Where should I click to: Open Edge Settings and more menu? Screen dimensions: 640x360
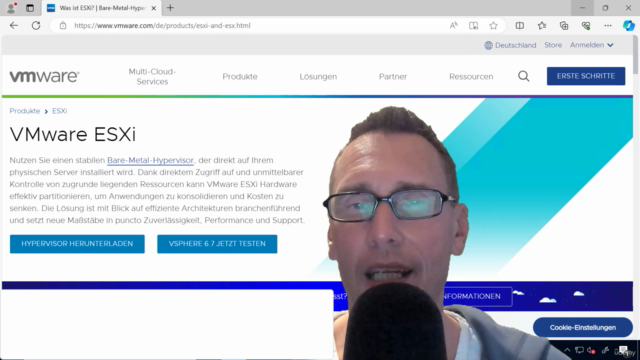(608, 25)
